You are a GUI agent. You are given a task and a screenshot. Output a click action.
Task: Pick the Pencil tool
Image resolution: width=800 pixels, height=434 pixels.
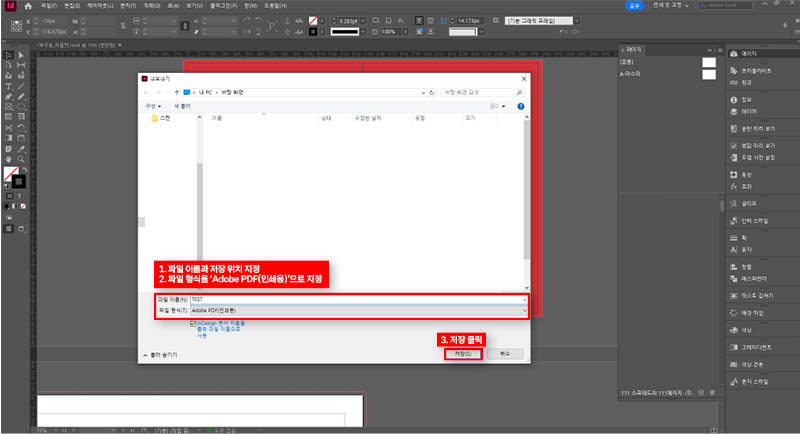coord(21,96)
